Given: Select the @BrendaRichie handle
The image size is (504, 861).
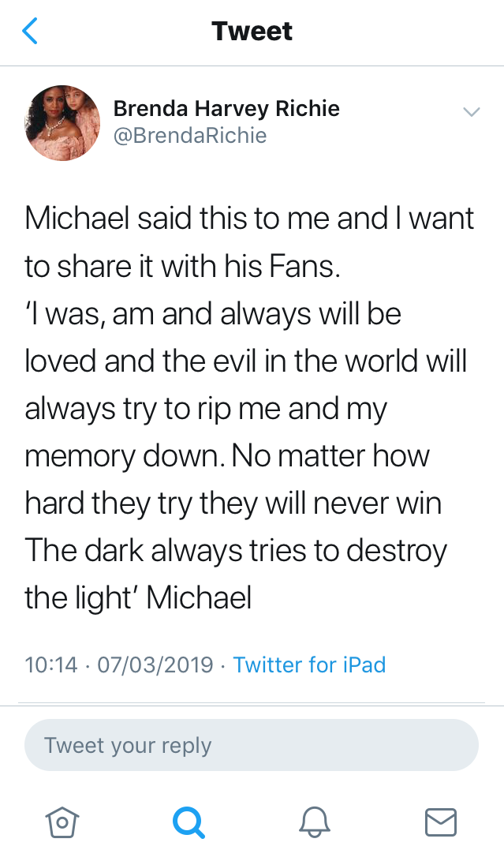Looking at the screenshot, I should [190, 135].
